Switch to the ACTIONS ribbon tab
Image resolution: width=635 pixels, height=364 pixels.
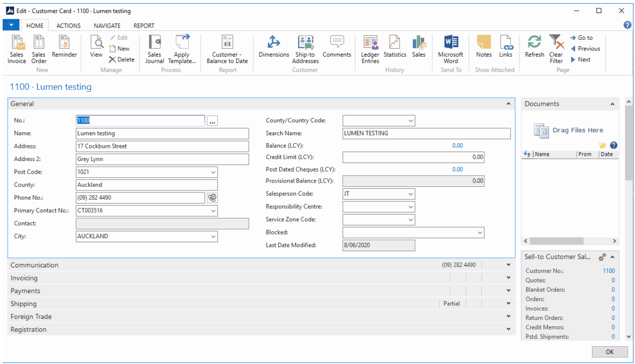[69, 26]
